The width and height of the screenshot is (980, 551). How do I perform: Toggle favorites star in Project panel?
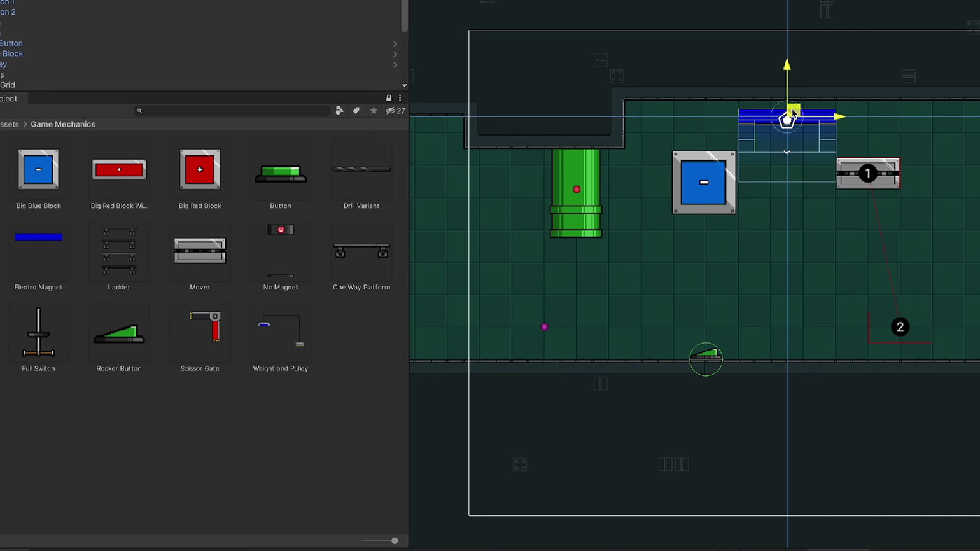(374, 111)
